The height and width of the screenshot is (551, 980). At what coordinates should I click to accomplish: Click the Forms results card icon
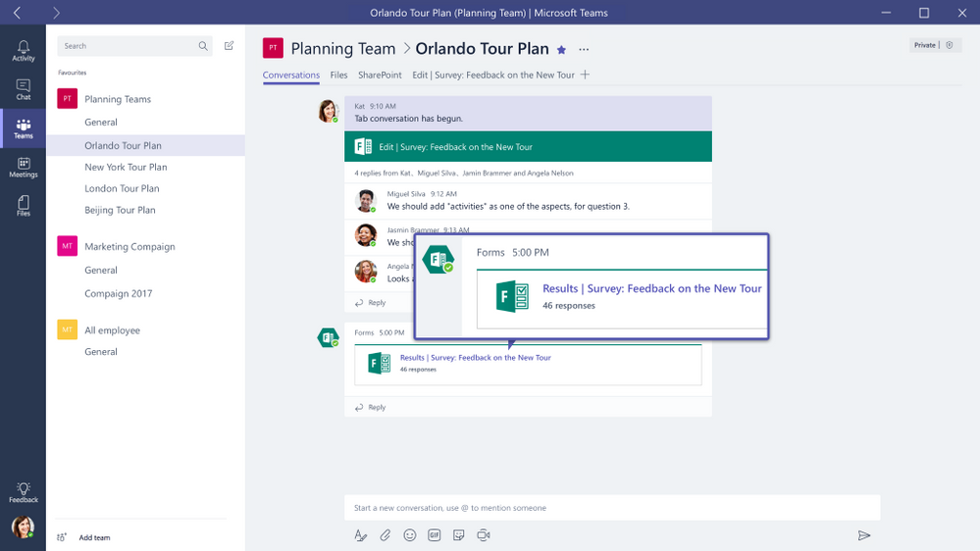point(380,363)
